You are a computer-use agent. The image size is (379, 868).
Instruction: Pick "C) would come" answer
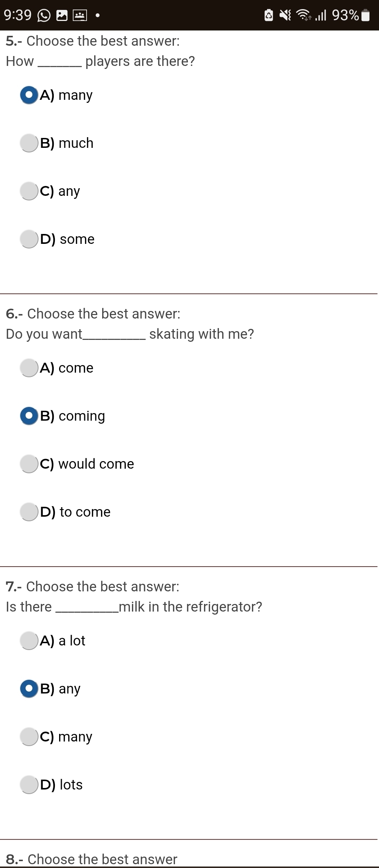tap(29, 464)
